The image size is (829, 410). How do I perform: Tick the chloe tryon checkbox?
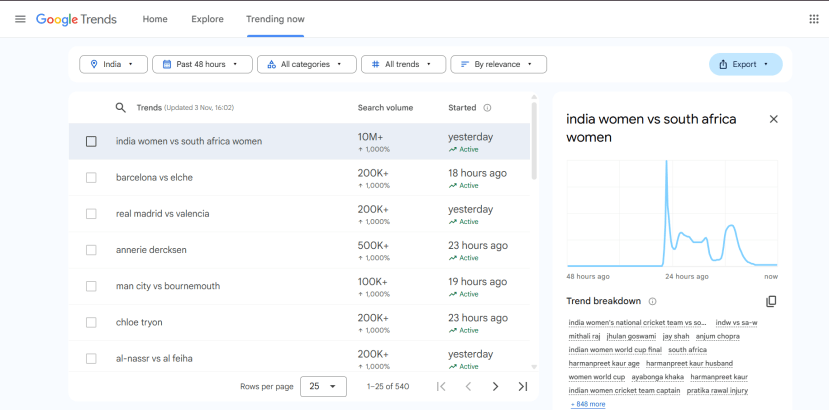coord(91,322)
